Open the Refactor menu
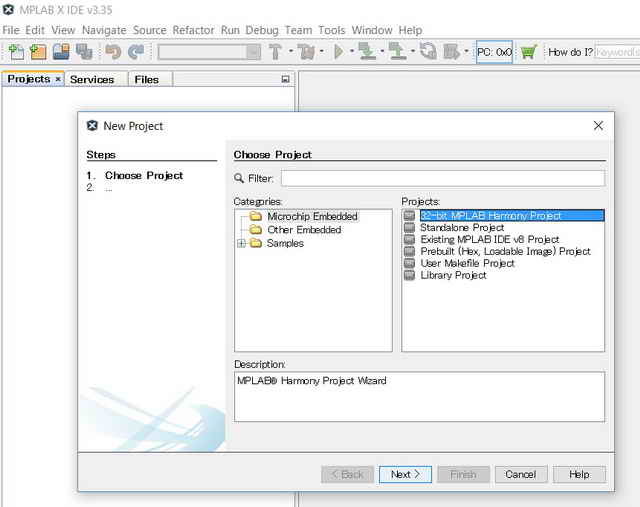This screenshot has height=507, width=640. tap(193, 30)
